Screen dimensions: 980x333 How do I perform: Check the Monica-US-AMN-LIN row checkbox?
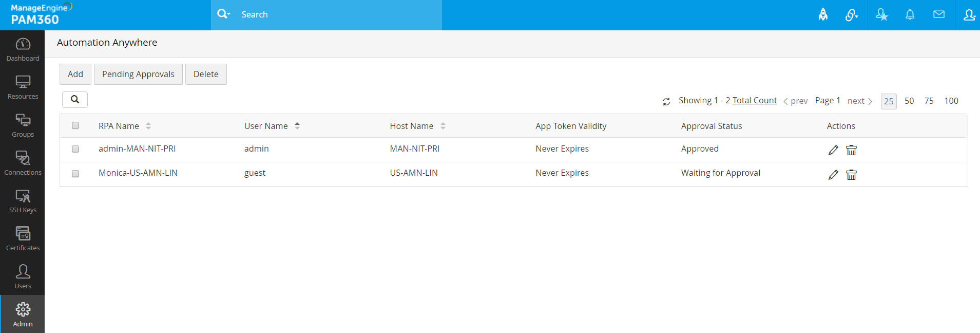click(75, 174)
